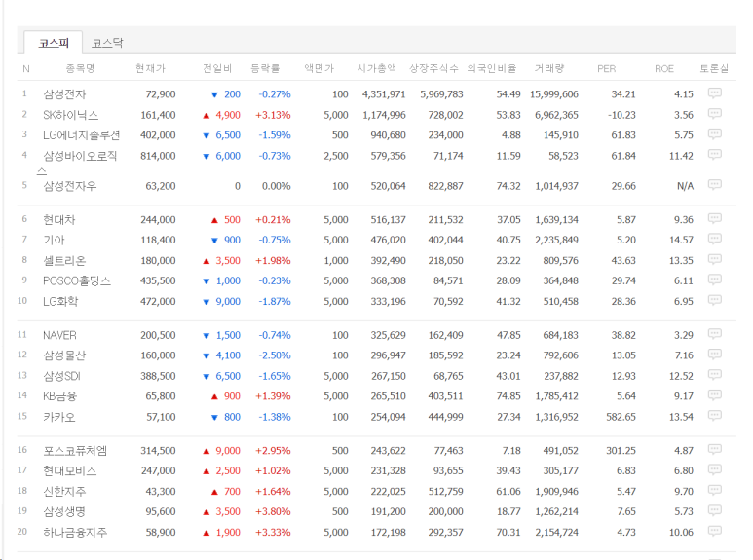Open POSCO홀딩스 discussion room icon
Image resolution: width=753 pixels, height=560 pixels.
(x=715, y=280)
